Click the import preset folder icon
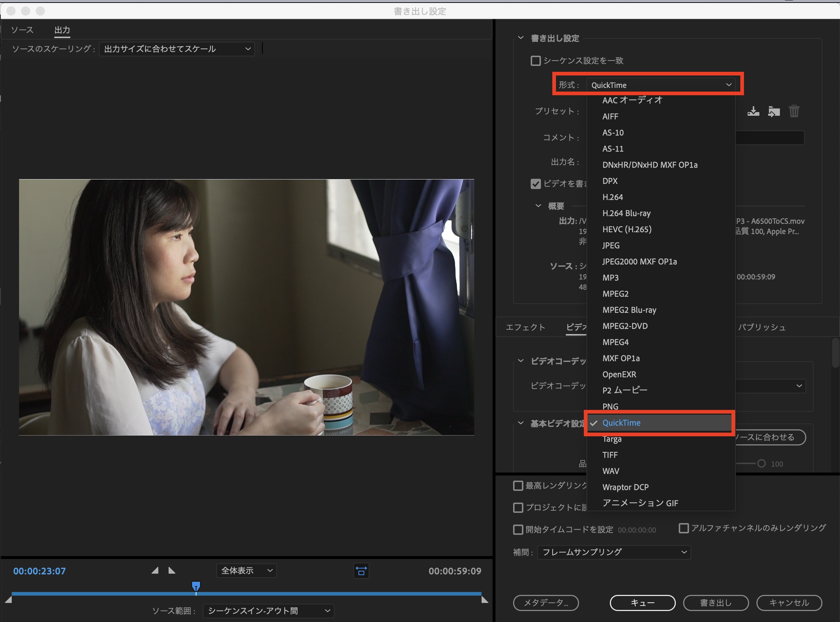 coord(774,111)
